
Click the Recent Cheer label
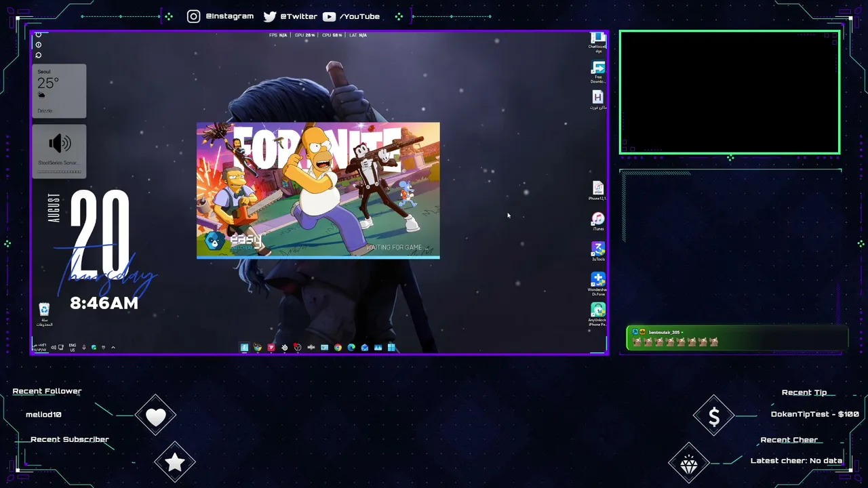click(789, 440)
